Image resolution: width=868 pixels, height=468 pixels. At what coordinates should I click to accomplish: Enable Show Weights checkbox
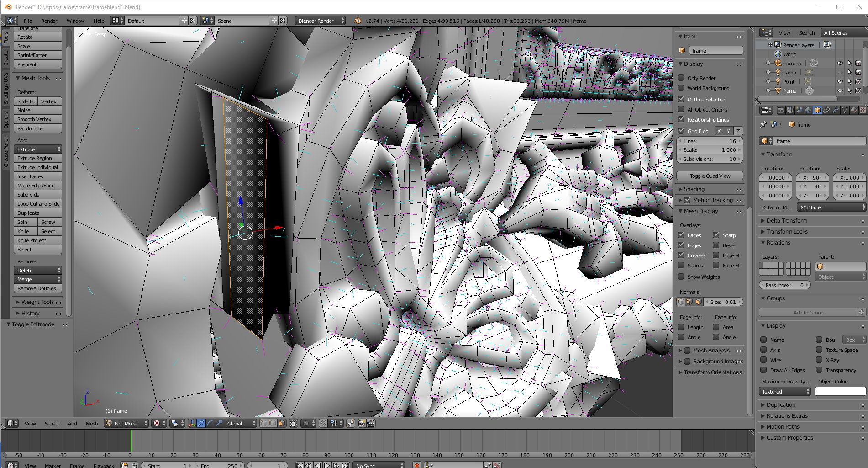[x=681, y=277]
